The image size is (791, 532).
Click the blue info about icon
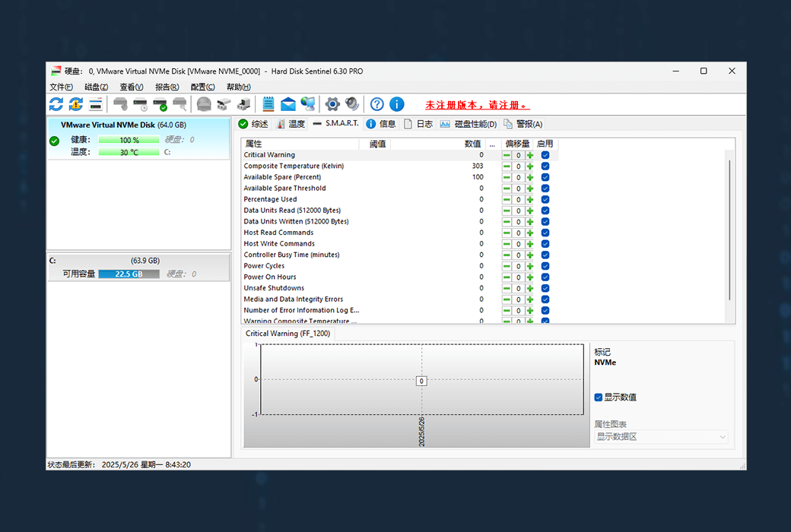[397, 104]
